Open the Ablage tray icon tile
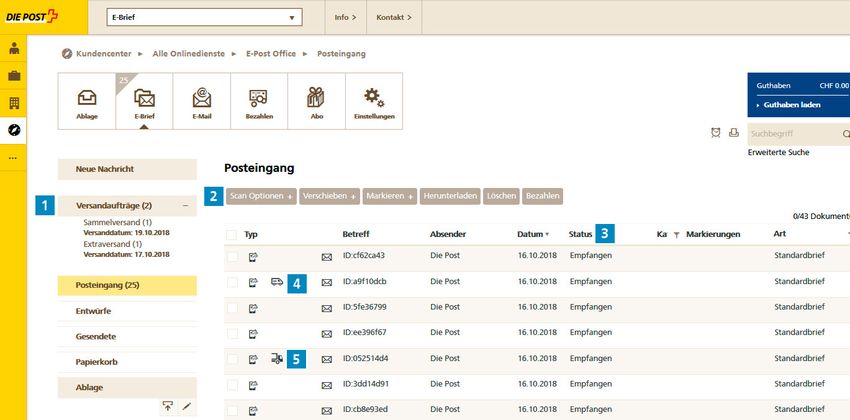The width and height of the screenshot is (850, 420). click(86, 102)
